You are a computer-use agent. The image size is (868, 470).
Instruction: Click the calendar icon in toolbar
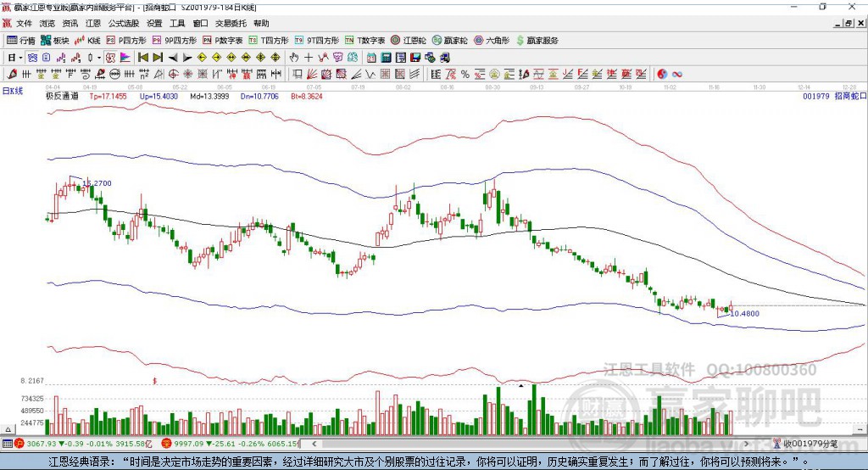point(371,58)
